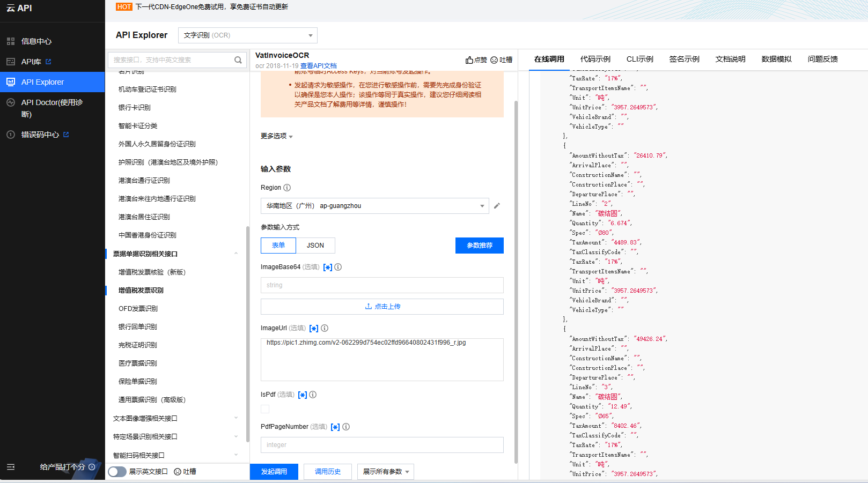Viewport: 868px width, 483px height.
Task: Click IsPdf info icon
Action: point(313,395)
